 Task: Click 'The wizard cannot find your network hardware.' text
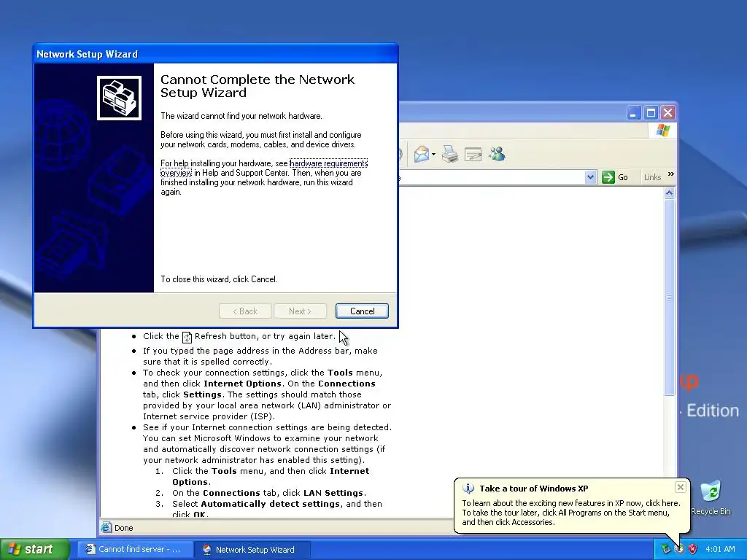point(241,116)
